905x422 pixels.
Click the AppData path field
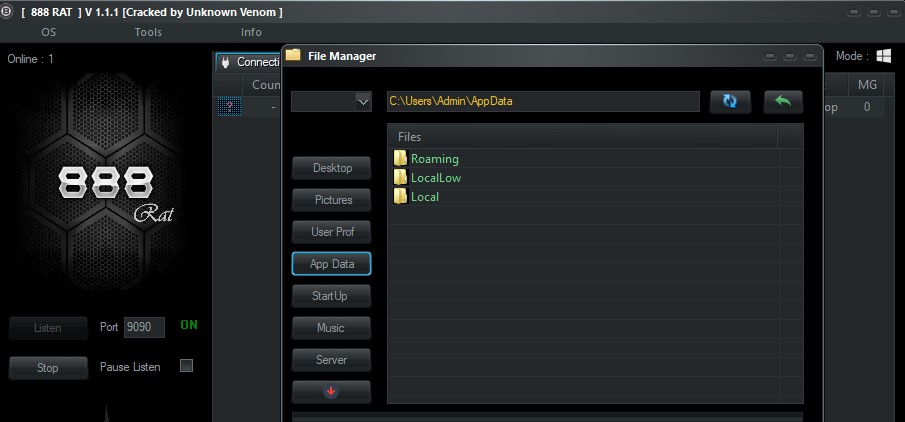[x=543, y=101]
